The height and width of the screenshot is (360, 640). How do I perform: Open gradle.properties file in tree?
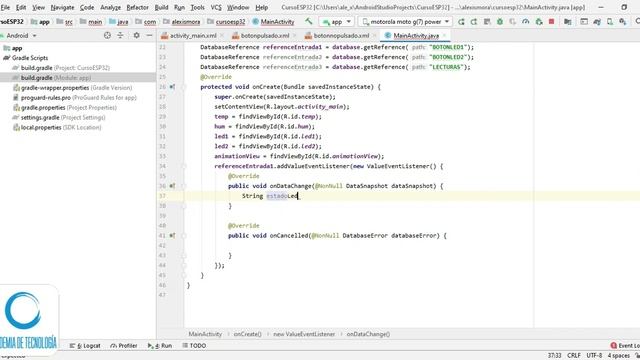tap(69, 107)
